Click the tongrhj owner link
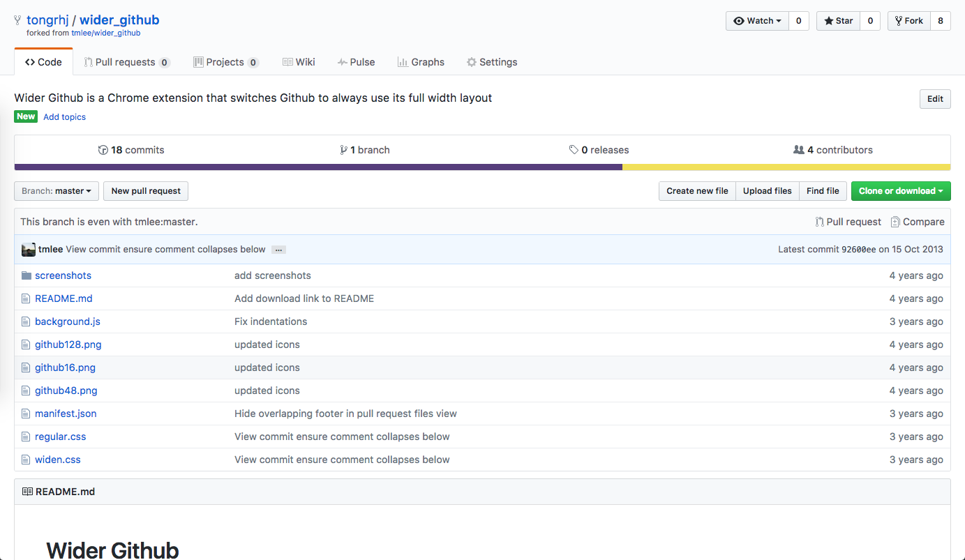The width and height of the screenshot is (965, 560). 47,20
